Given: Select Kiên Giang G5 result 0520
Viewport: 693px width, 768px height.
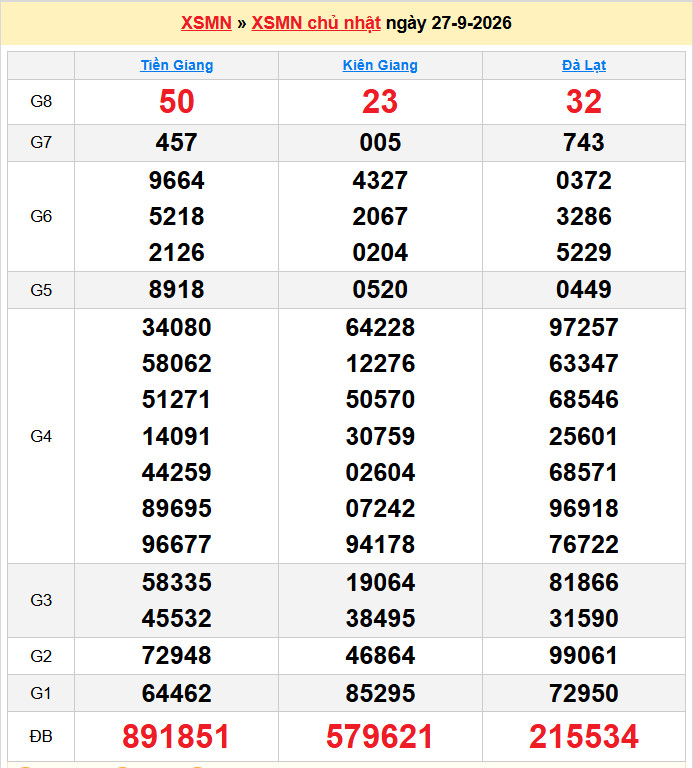Looking at the screenshot, I should point(380,289).
